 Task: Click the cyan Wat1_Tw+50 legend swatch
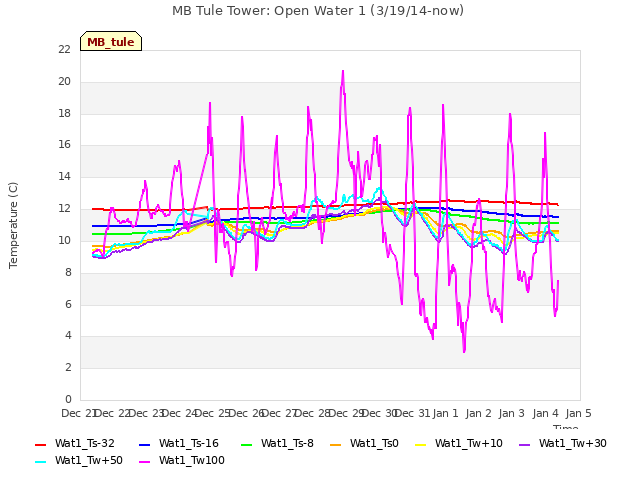pos(40,462)
